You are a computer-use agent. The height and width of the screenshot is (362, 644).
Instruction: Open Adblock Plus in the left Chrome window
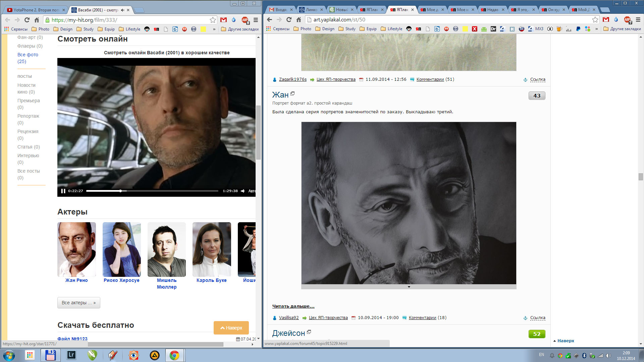coord(246,20)
